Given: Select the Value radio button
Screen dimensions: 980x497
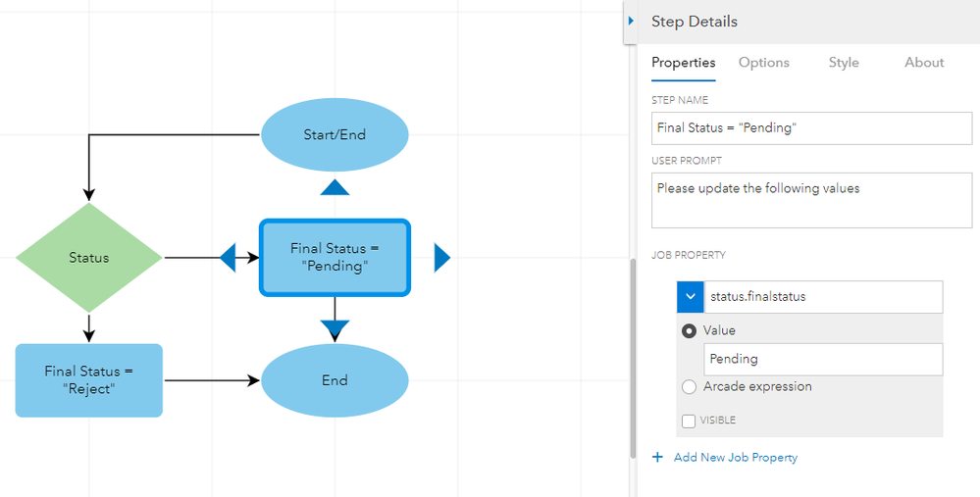Looking at the screenshot, I should point(689,331).
